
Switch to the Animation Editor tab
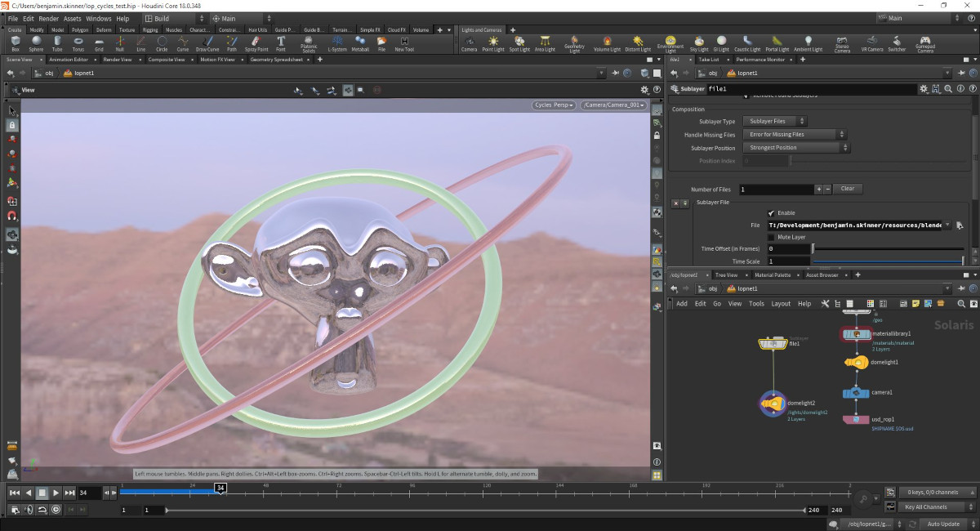tap(69, 59)
